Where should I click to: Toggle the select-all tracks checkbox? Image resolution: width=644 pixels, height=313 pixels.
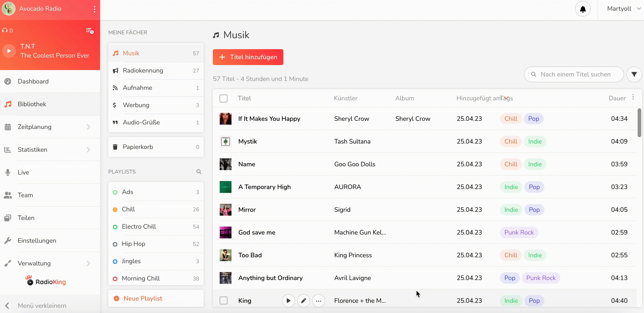click(224, 98)
